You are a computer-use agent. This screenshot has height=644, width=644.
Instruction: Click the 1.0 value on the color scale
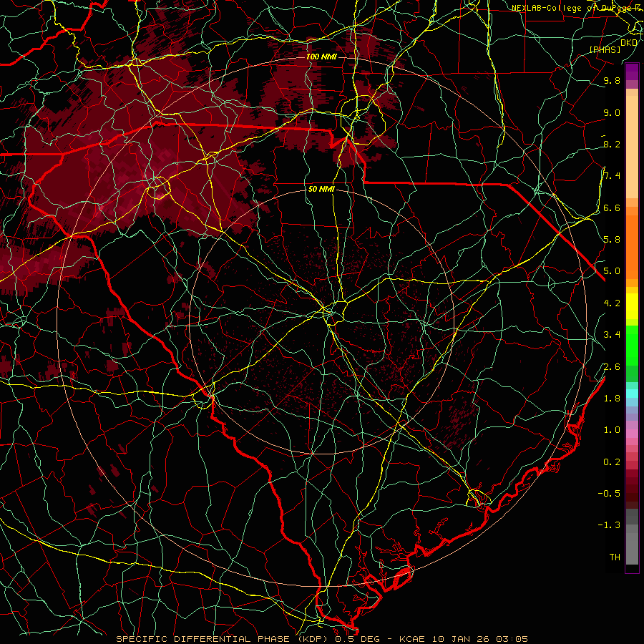[x=612, y=430]
